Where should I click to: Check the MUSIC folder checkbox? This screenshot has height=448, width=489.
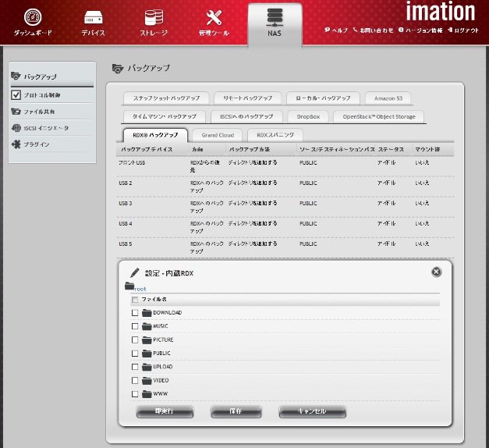[135, 326]
